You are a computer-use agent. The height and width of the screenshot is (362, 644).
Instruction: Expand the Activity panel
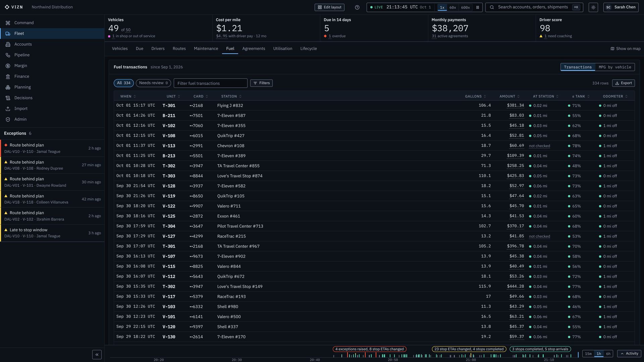click(629, 354)
